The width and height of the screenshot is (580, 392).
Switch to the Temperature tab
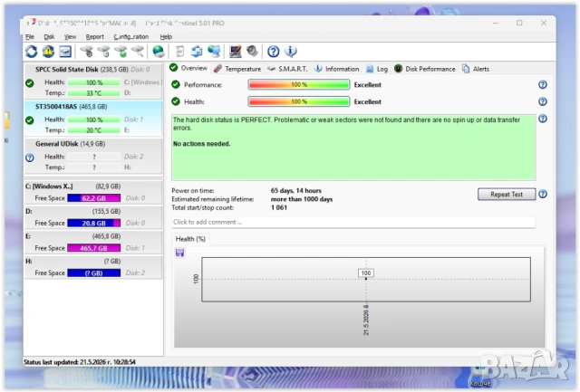[x=237, y=69]
